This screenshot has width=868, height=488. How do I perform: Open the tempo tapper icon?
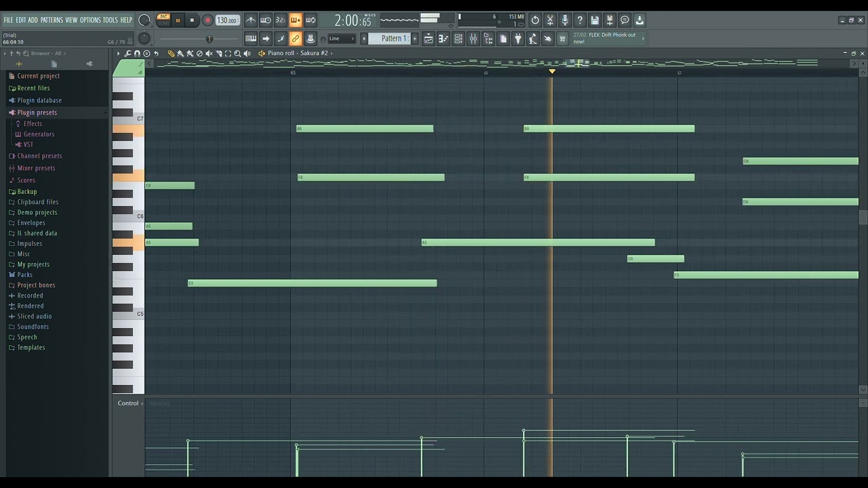point(533,39)
